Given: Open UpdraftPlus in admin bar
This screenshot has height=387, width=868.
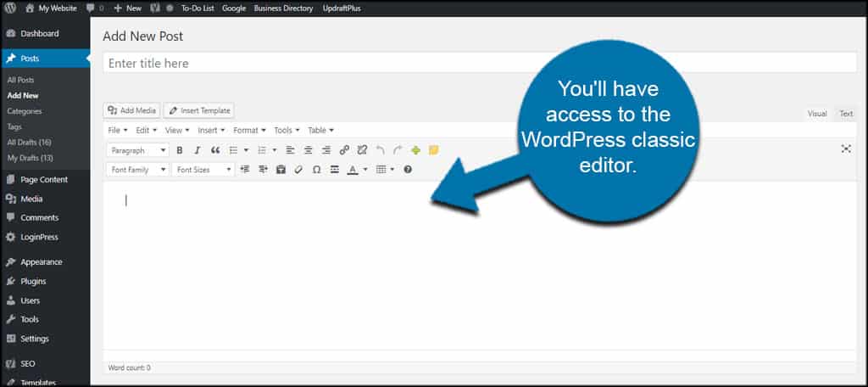Looking at the screenshot, I should pyautogui.click(x=342, y=8).
